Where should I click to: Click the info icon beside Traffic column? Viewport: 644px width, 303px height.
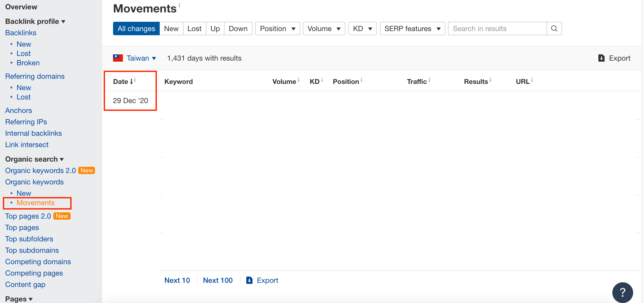[429, 80]
